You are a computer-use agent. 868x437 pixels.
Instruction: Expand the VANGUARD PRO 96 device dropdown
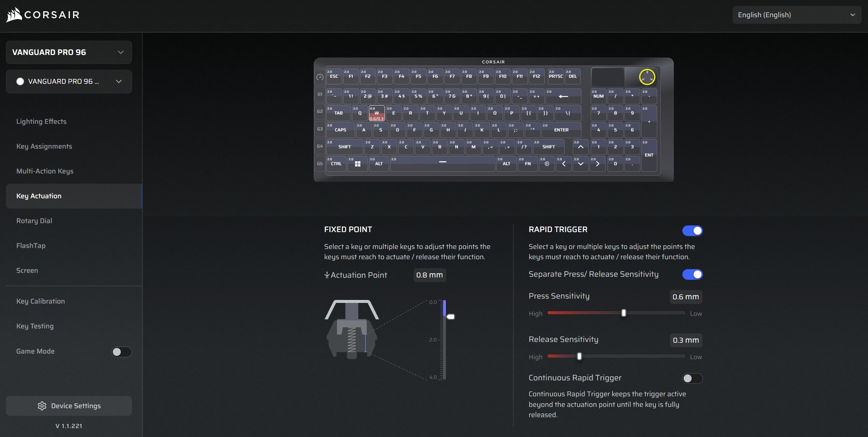click(x=69, y=52)
